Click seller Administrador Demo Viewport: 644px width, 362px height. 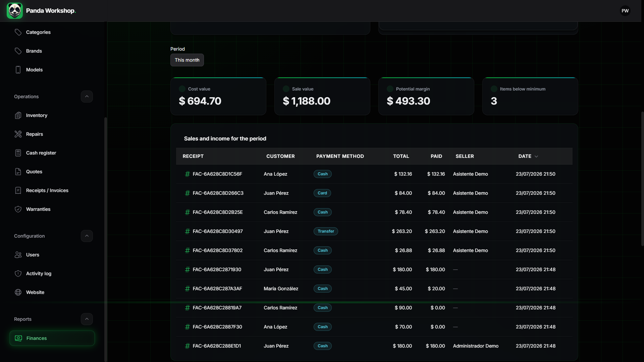tap(476, 346)
